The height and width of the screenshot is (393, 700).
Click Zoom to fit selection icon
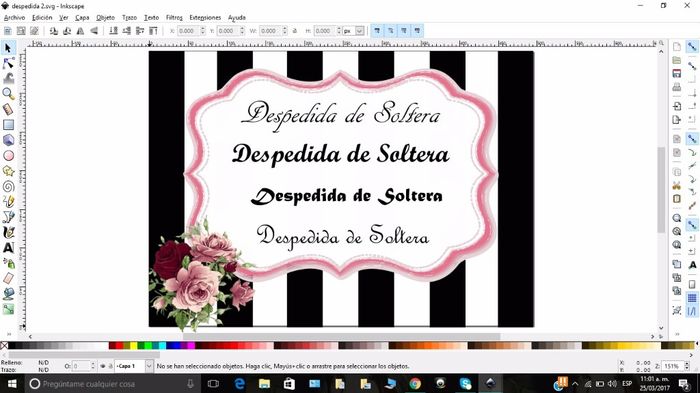[677, 218]
